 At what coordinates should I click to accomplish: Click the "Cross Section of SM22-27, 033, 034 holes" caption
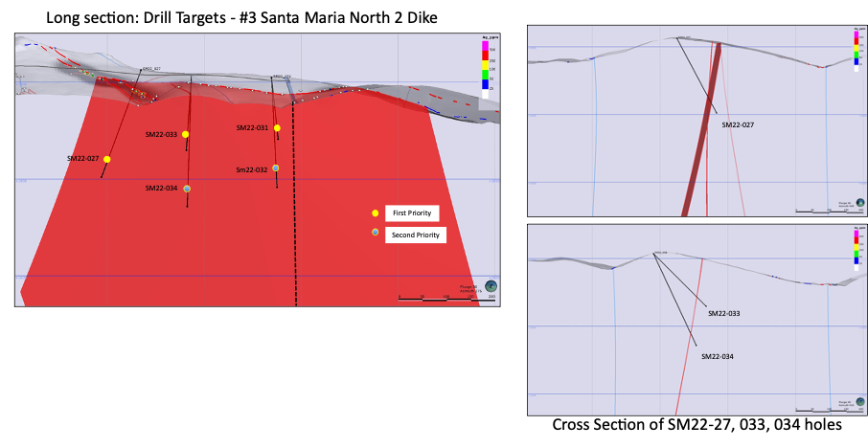click(697, 425)
